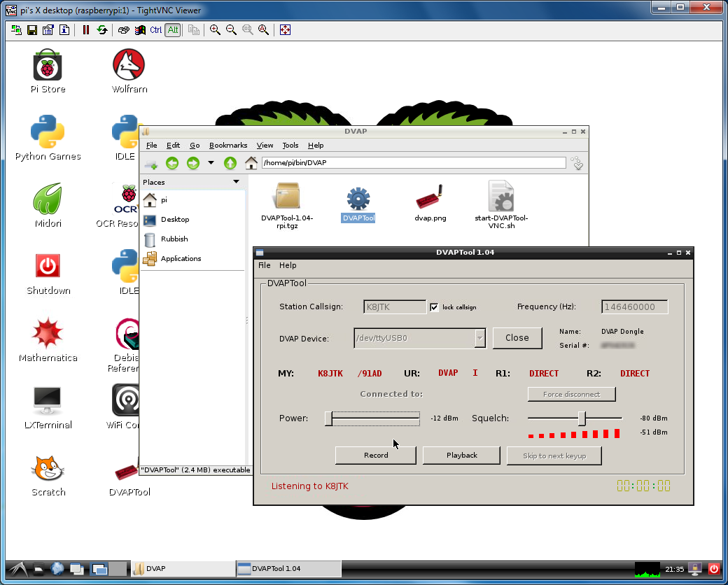Toggle the Ctrl key in TightVNC toolbar
The image size is (728, 585).
(x=156, y=30)
